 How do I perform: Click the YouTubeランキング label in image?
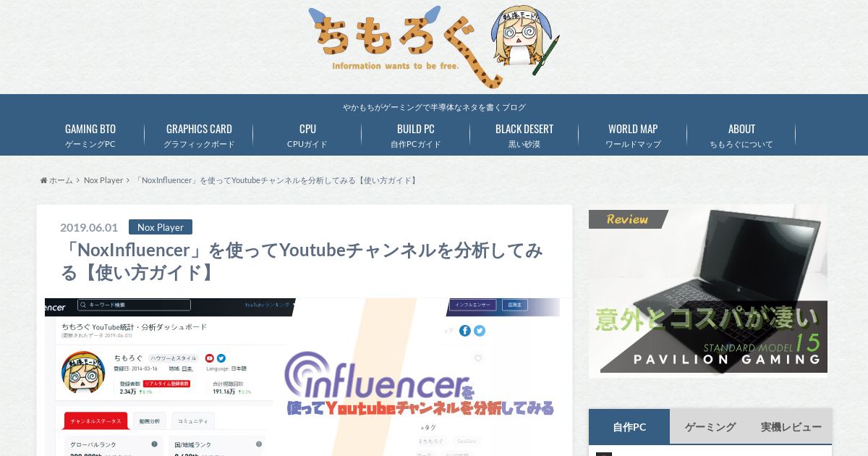coord(266,305)
